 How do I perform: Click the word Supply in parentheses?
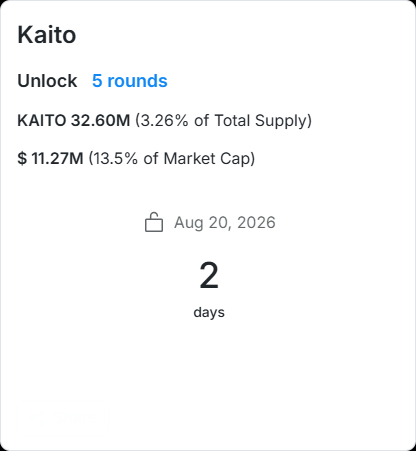pos(280,120)
